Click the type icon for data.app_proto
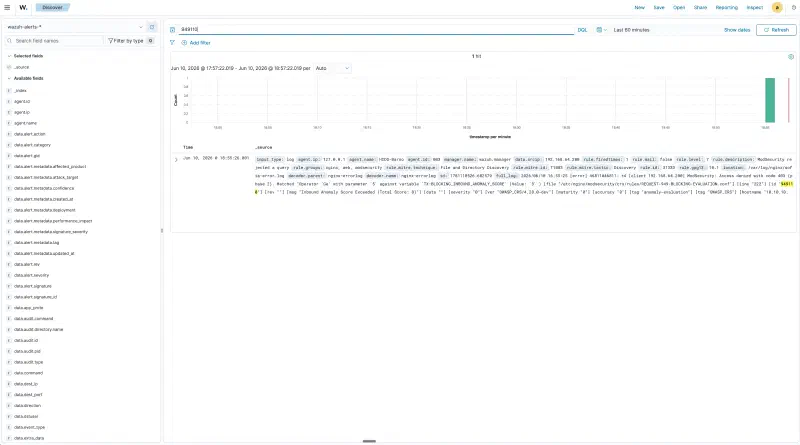This screenshot has height=445, width=800. (x=9, y=308)
